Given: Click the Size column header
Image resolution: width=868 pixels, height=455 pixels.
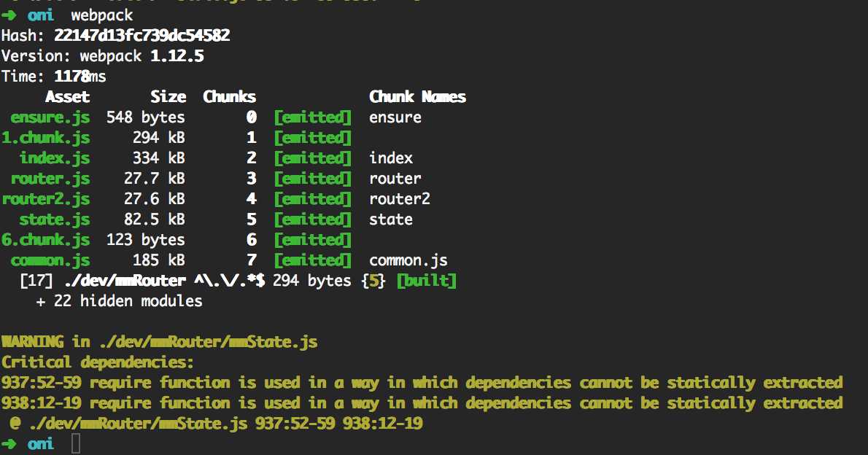Looking at the screenshot, I should click(x=168, y=97).
